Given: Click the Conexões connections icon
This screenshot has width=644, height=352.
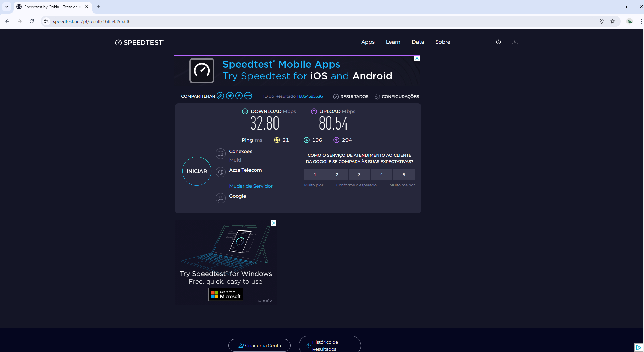Looking at the screenshot, I should (221, 154).
